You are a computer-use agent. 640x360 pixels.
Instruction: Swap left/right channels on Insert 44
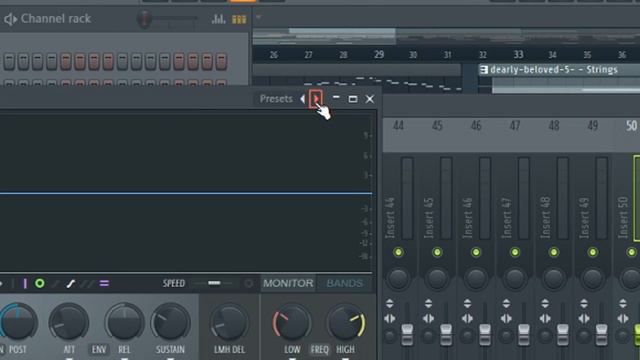[x=389, y=319]
